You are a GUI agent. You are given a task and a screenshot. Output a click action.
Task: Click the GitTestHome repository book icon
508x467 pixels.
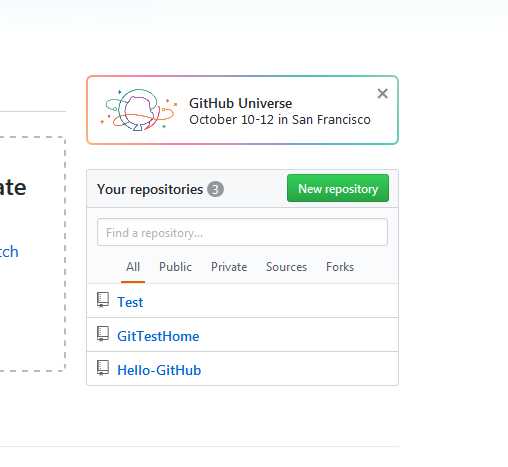(x=103, y=334)
